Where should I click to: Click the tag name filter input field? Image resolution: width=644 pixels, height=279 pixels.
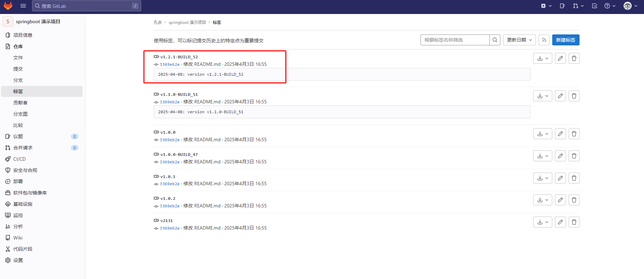coord(455,40)
